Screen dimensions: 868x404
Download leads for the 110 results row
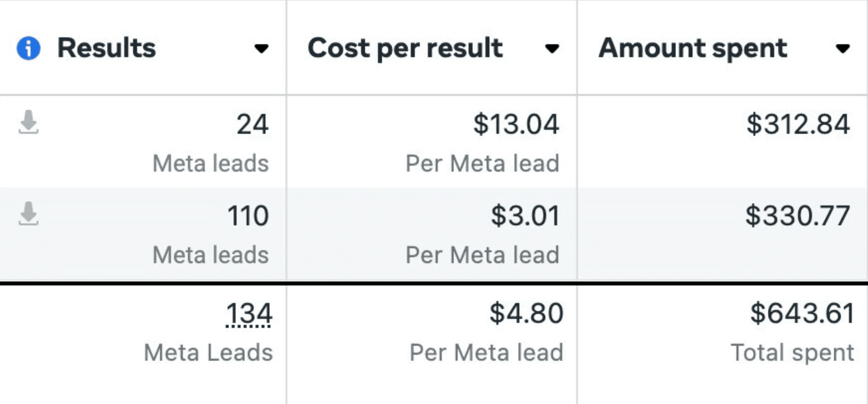click(x=29, y=213)
